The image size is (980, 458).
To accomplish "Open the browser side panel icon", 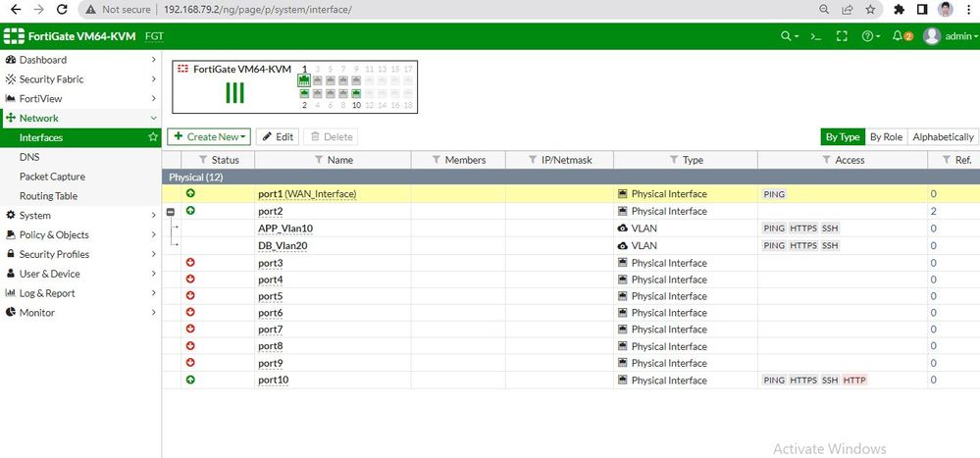I will point(921,10).
